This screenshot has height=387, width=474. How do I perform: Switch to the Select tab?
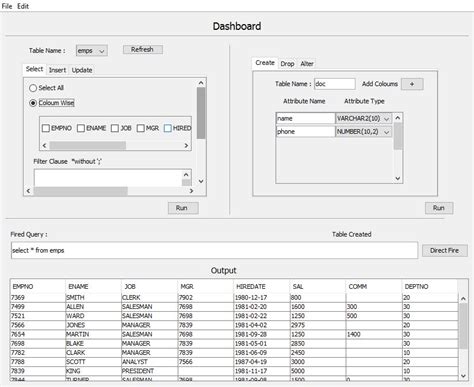pyautogui.click(x=34, y=69)
